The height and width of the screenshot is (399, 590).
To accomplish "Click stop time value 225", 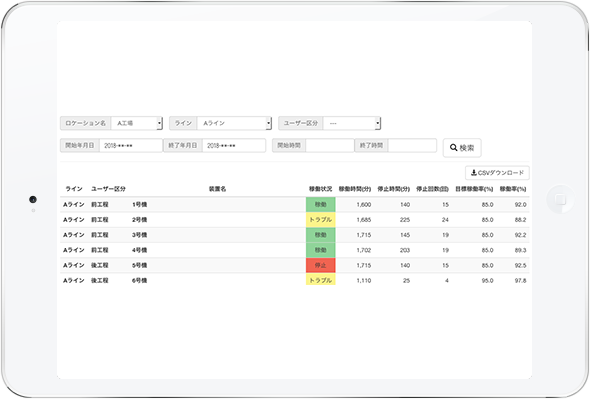I will tap(405, 220).
